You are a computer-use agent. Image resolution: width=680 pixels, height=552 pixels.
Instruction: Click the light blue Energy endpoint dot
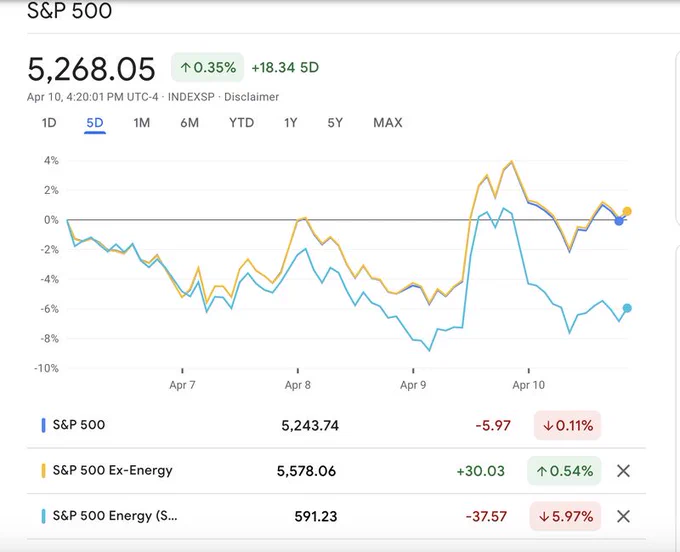pos(627,308)
